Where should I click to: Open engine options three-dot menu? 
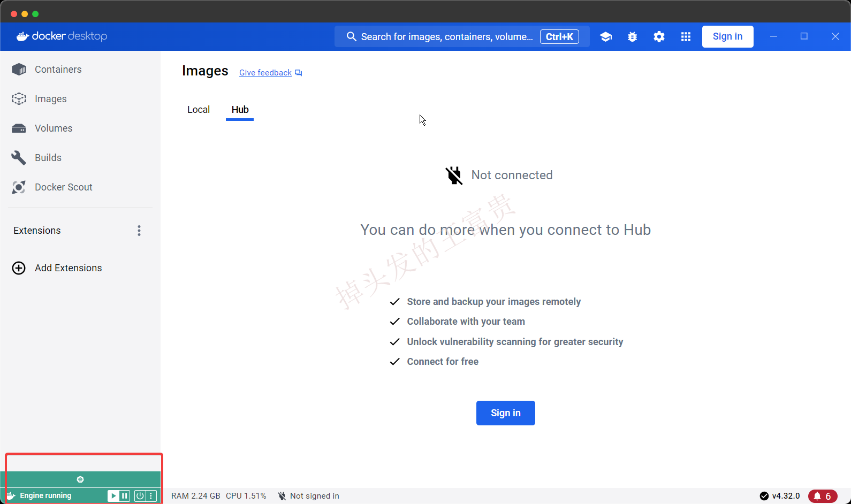(151, 496)
